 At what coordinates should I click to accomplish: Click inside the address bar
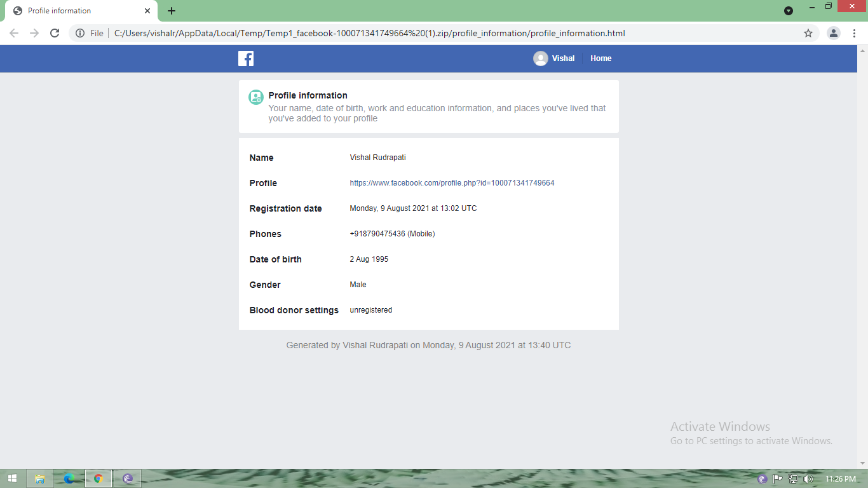pos(381,32)
